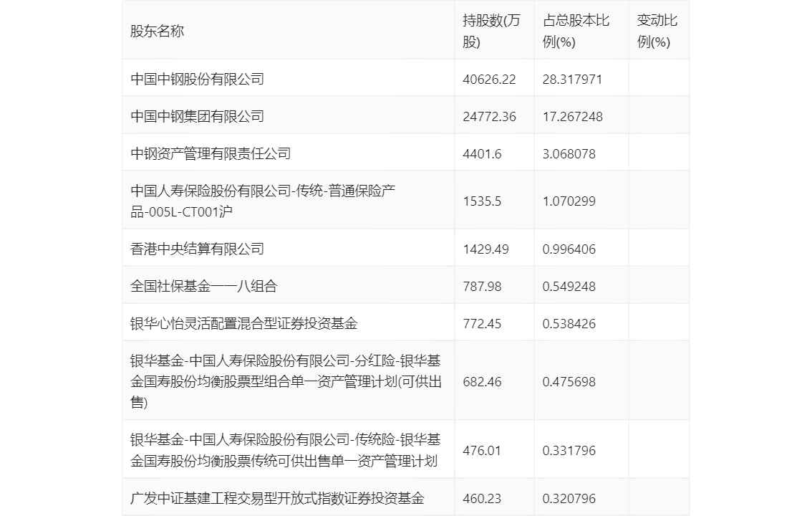Click the percentage 0.320796
The width and height of the screenshot is (812, 516).
click(x=569, y=498)
